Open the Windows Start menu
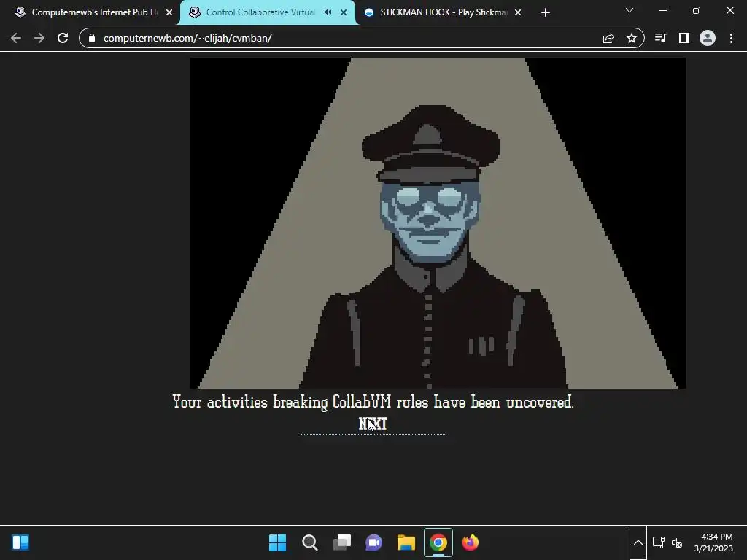This screenshot has height=560, width=747. (x=277, y=542)
